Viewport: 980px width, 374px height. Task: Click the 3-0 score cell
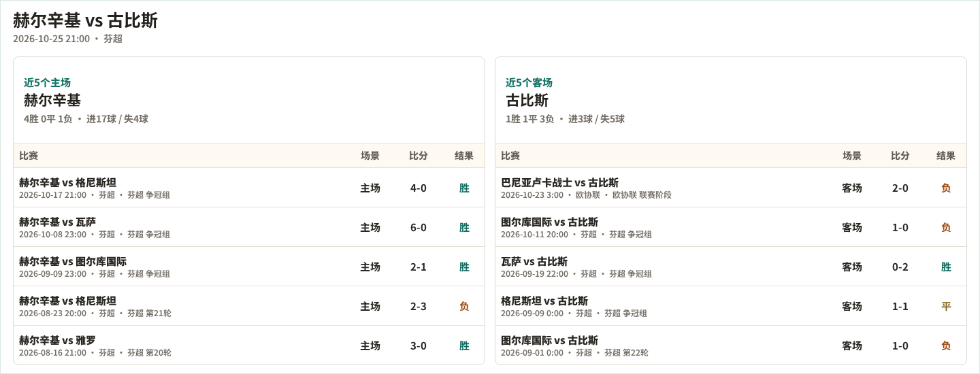(419, 345)
